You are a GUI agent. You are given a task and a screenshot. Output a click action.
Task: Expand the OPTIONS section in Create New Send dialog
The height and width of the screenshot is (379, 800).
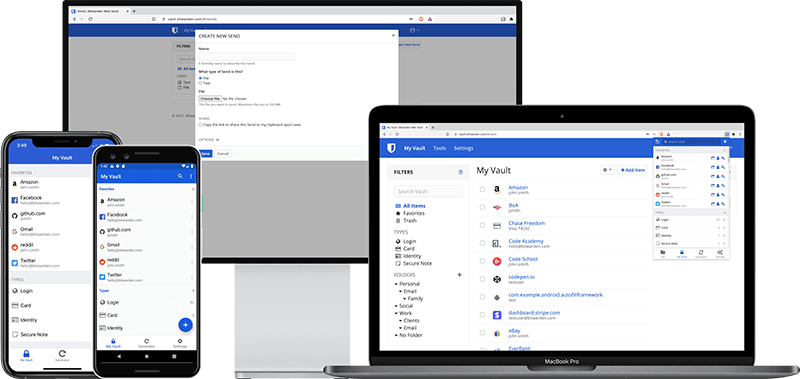coord(209,139)
